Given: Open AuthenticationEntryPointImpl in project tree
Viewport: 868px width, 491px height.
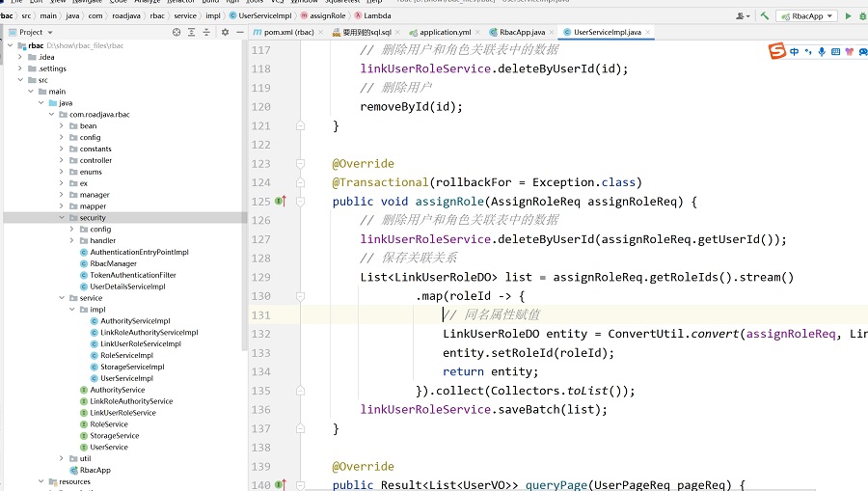Looking at the screenshot, I should [139, 252].
